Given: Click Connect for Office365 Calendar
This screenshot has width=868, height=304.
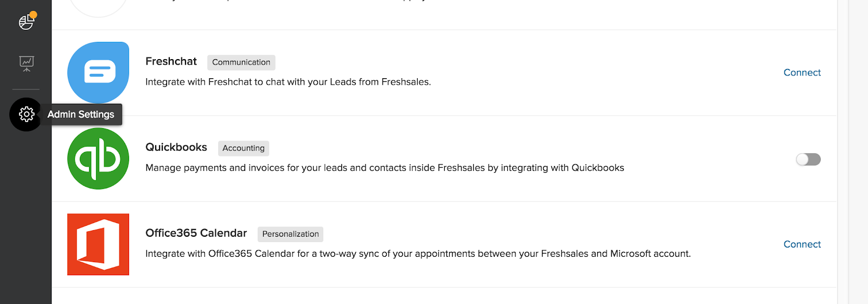Looking at the screenshot, I should pyautogui.click(x=802, y=244).
